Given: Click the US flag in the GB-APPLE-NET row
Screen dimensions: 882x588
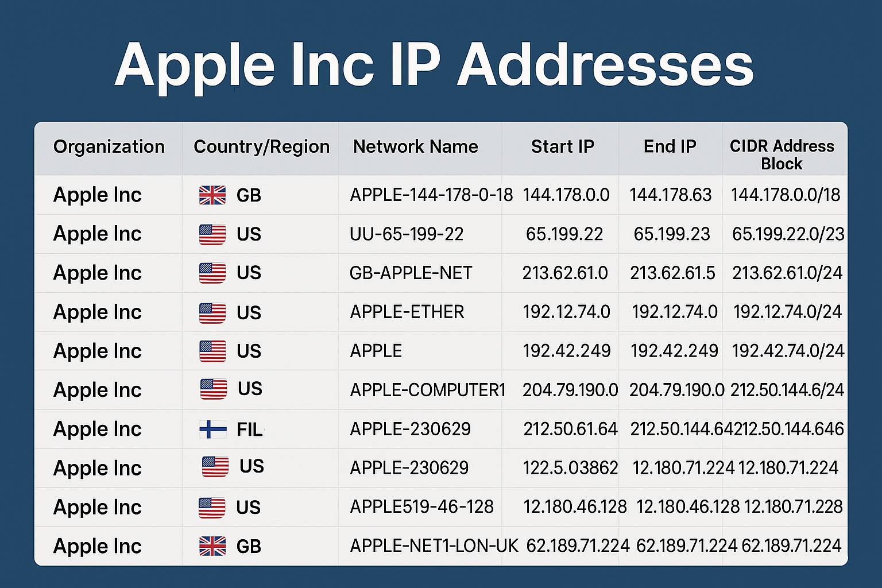Looking at the screenshot, I should (x=212, y=273).
